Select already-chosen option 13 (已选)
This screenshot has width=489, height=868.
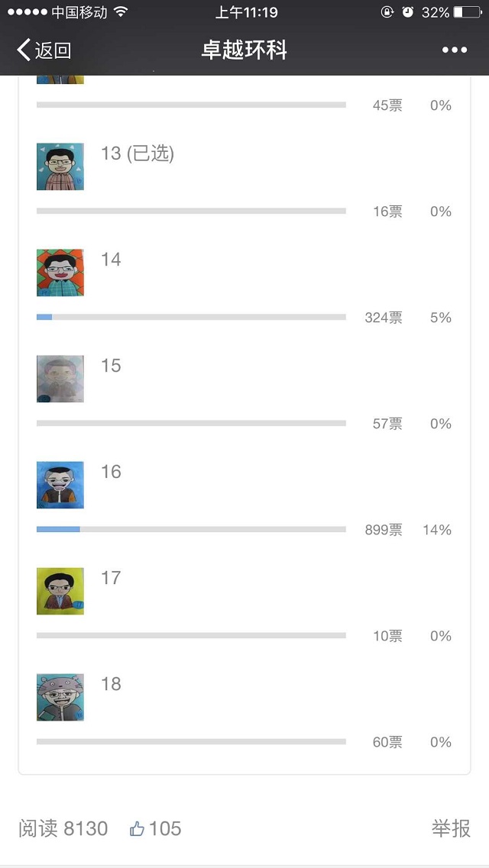coord(138,153)
